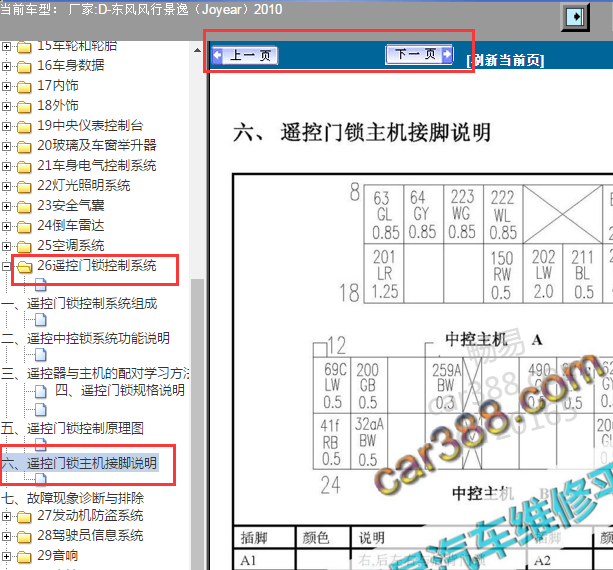Open 17内饰 tree item
This screenshot has height=570, width=613.
tap(58, 85)
